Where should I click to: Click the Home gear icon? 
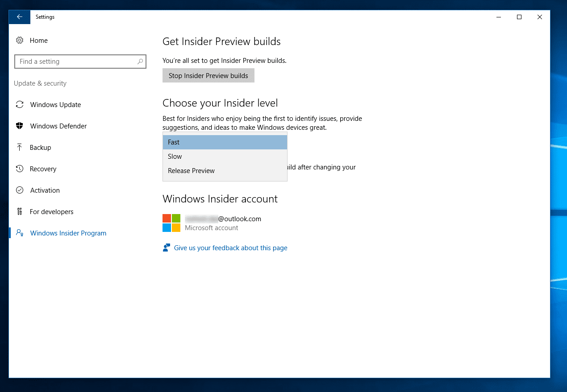pos(20,41)
